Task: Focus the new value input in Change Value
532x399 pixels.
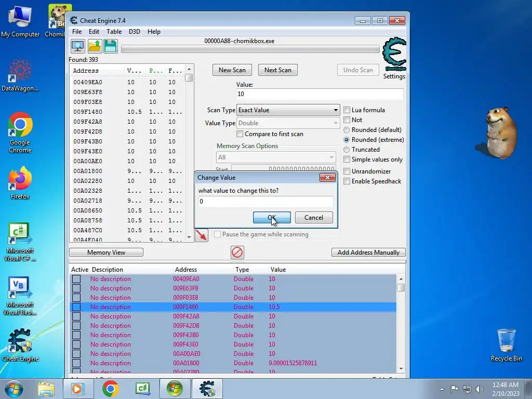Action: [265, 202]
